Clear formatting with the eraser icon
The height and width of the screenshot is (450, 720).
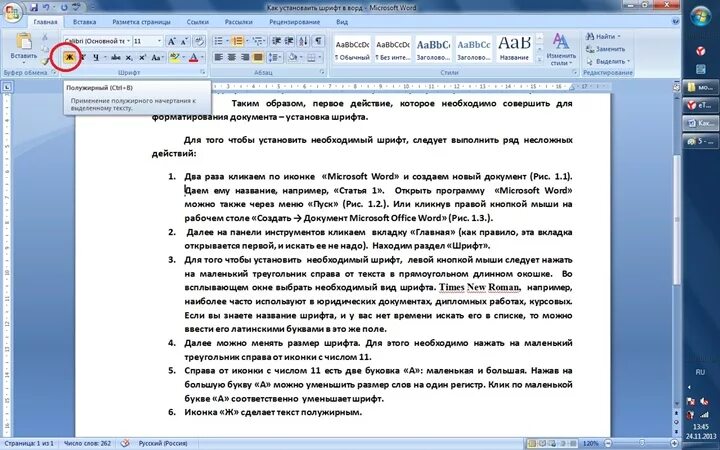[x=199, y=41]
